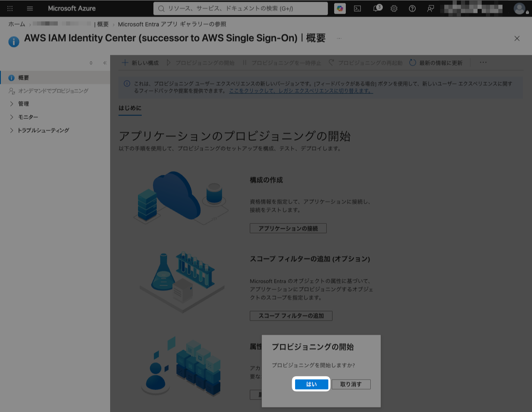The width and height of the screenshot is (532, 412).
Task: Focus the Azure resource search box
Action: click(241, 8)
